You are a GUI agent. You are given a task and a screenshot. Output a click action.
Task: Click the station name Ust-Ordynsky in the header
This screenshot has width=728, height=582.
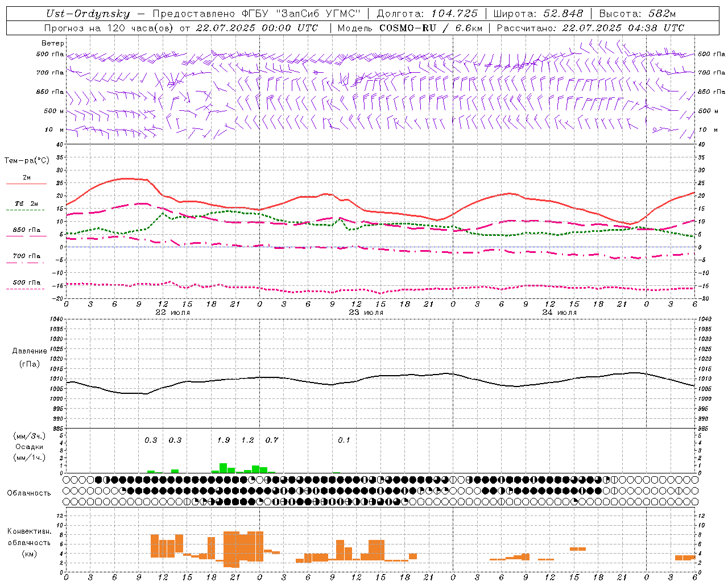88,14
